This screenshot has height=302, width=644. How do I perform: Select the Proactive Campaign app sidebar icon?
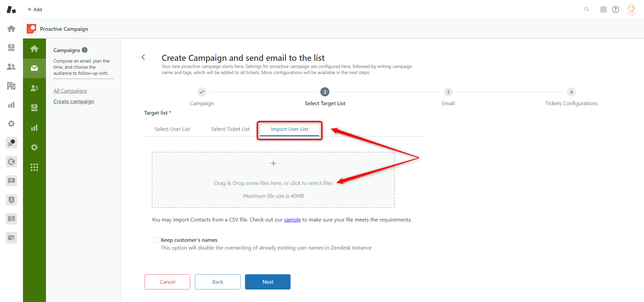(x=11, y=143)
